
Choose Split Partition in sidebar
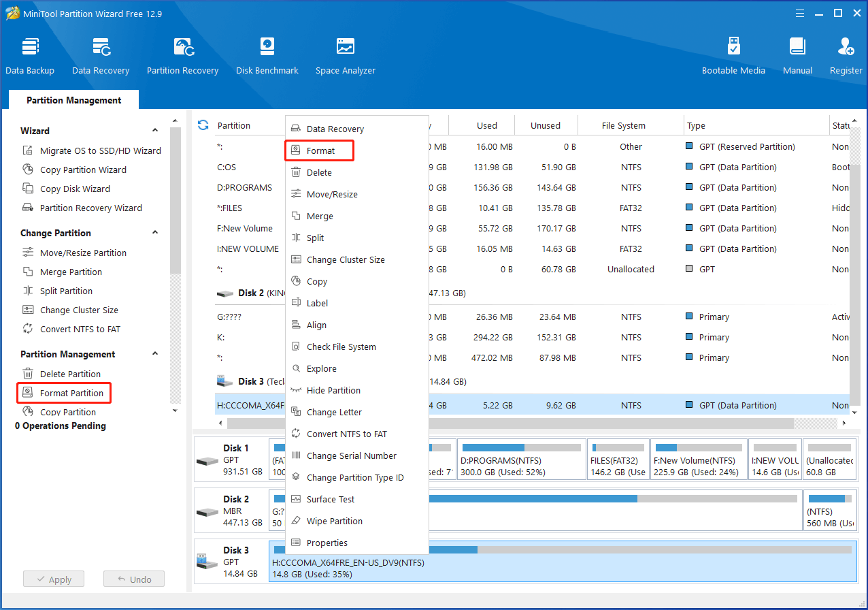coord(57,291)
